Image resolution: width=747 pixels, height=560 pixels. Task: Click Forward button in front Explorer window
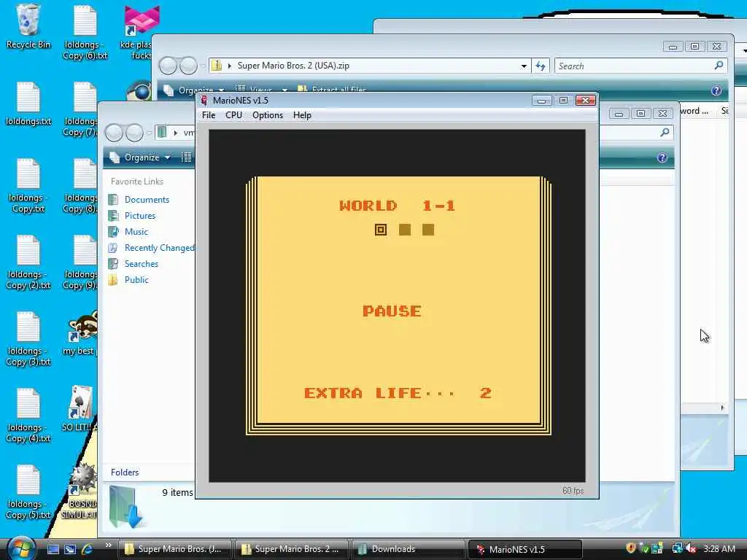pos(134,133)
